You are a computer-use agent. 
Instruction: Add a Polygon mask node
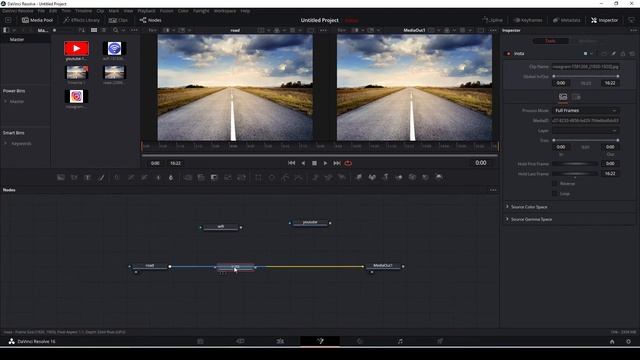[285, 178]
